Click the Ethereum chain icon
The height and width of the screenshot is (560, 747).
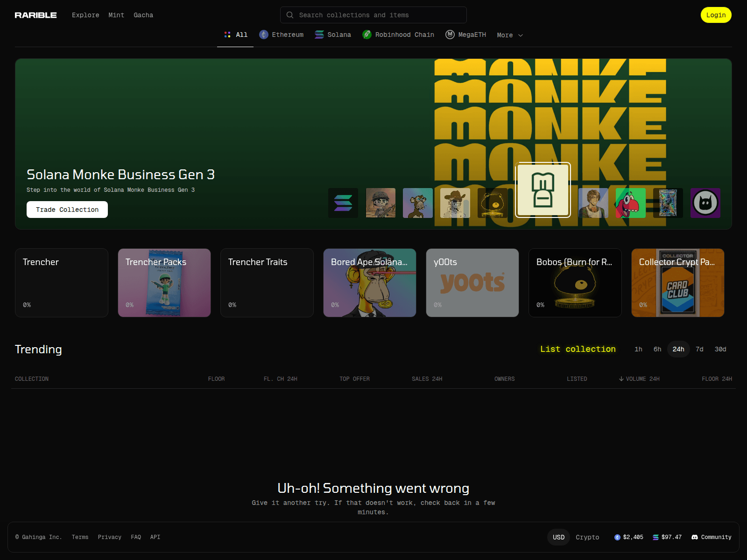pyautogui.click(x=264, y=35)
